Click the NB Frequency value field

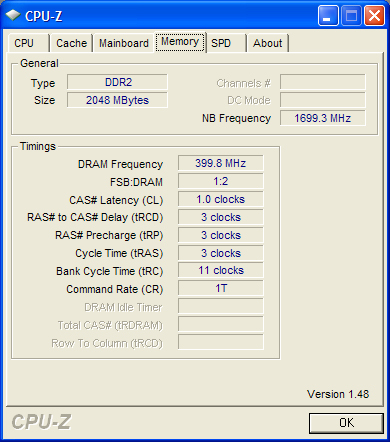coord(322,118)
